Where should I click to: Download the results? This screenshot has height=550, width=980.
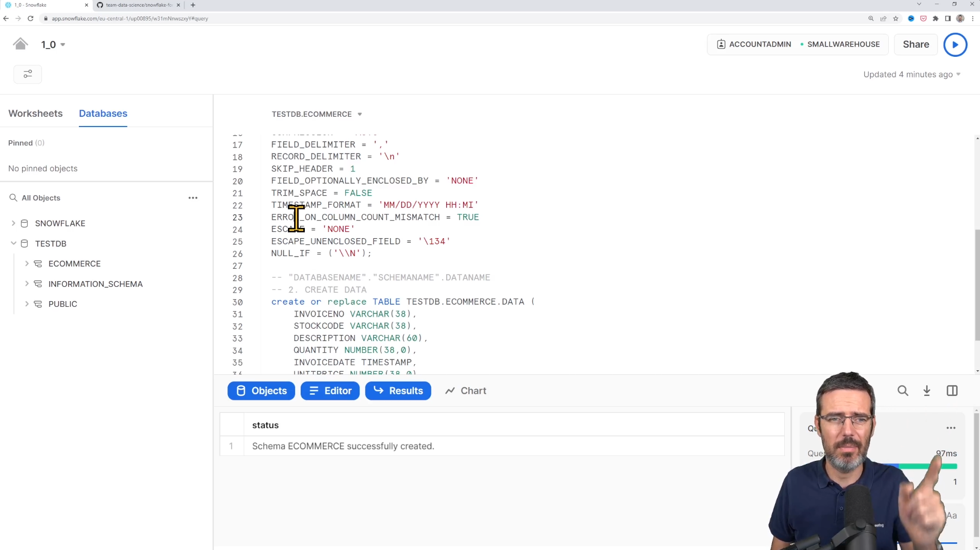click(927, 391)
